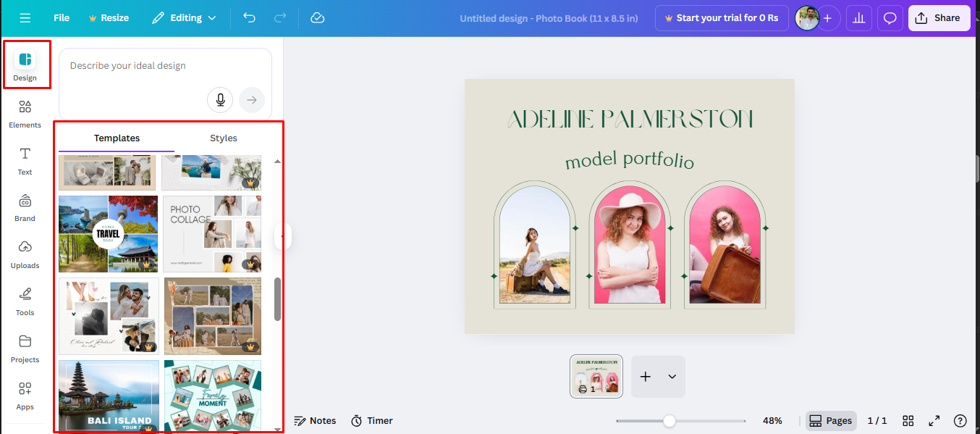This screenshot has width=980, height=434.
Task: Select the Text tool in the sidebar
Action: pyautogui.click(x=25, y=161)
